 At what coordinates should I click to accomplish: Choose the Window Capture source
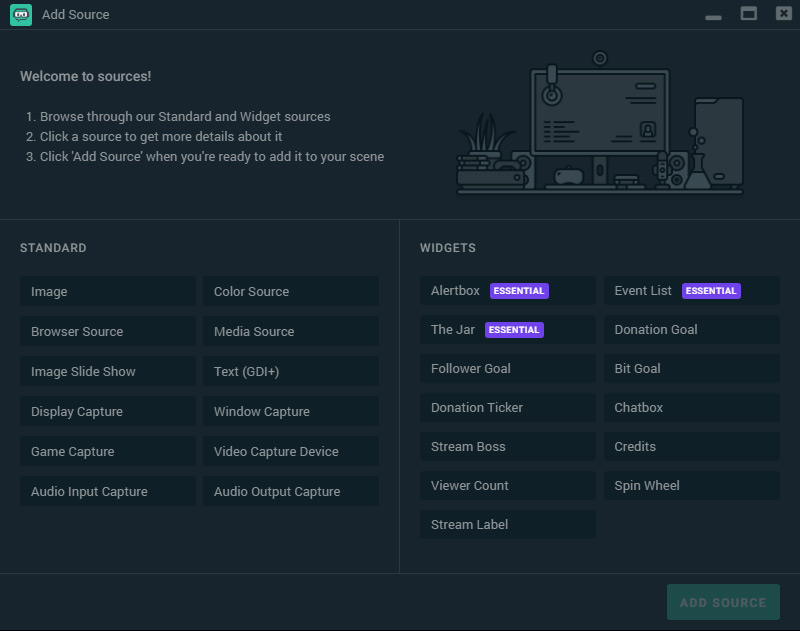click(x=290, y=411)
